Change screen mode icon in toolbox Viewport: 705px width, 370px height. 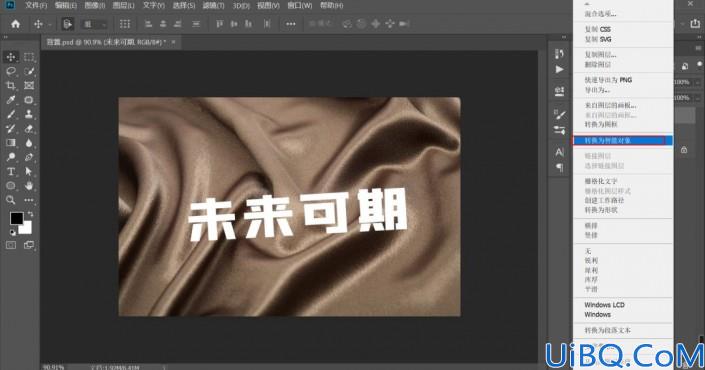pos(29,245)
